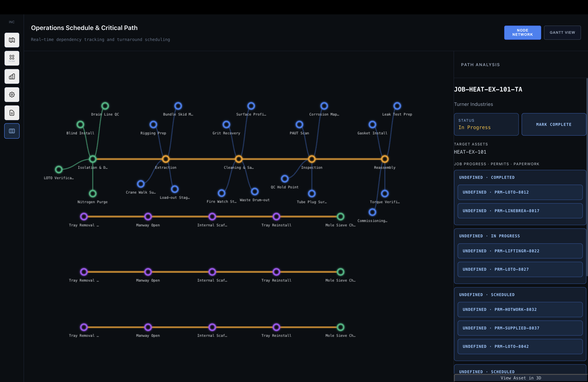Screen dimensions: 588x382
Task: Select the Gasket Install node
Action: click(373, 124)
